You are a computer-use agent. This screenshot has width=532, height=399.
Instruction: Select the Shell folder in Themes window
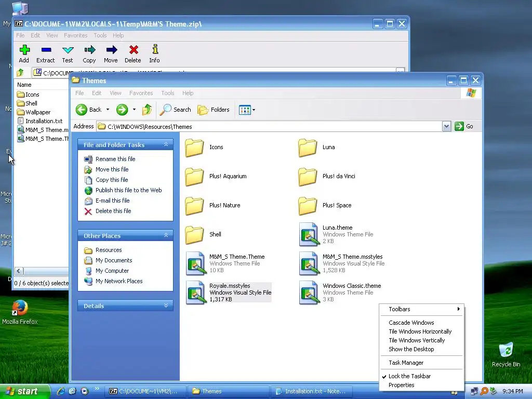(x=194, y=235)
